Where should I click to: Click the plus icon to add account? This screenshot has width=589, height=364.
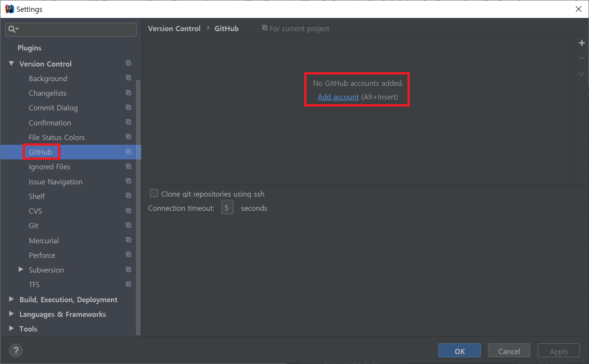[581, 43]
